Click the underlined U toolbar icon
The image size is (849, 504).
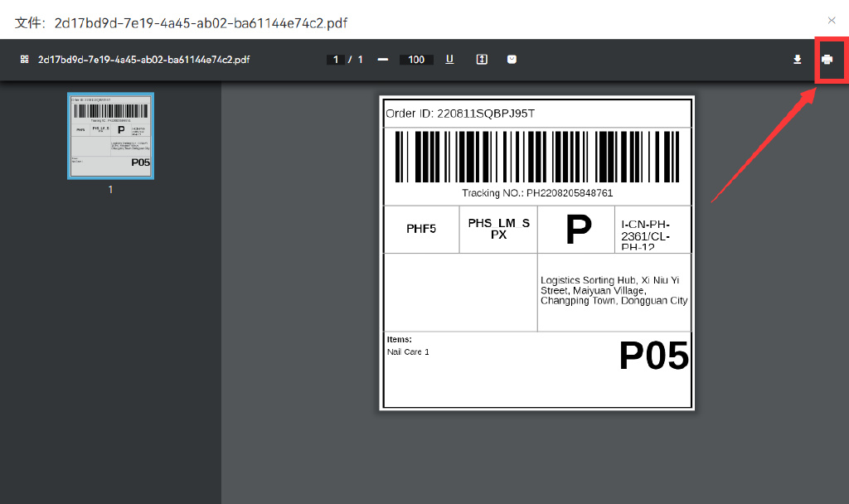pos(449,59)
